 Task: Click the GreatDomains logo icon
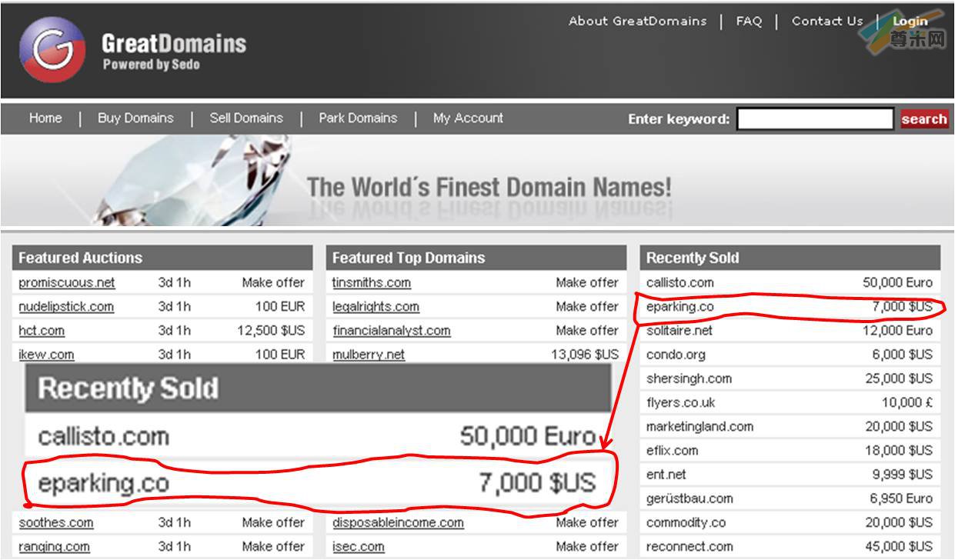[x=52, y=49]
